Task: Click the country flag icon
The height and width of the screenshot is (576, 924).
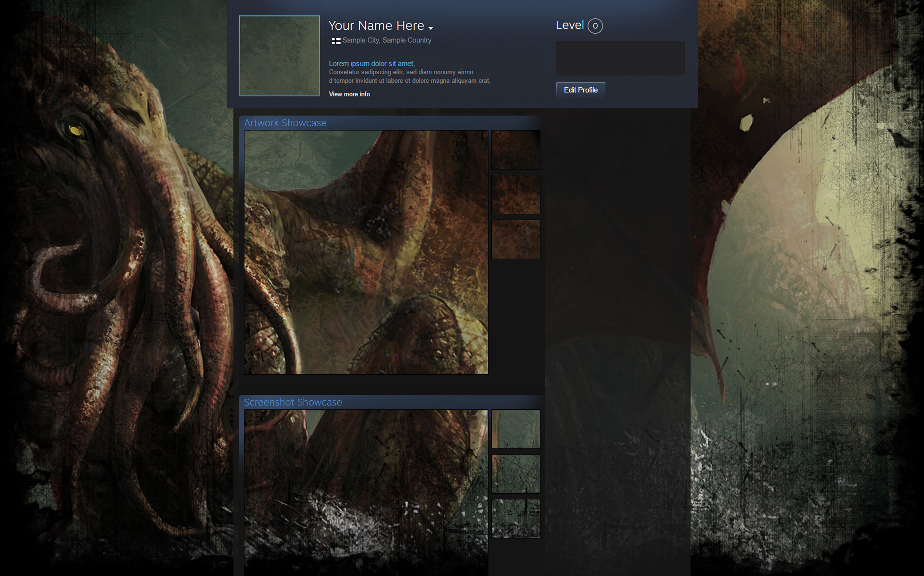Action: coord(336,41)
